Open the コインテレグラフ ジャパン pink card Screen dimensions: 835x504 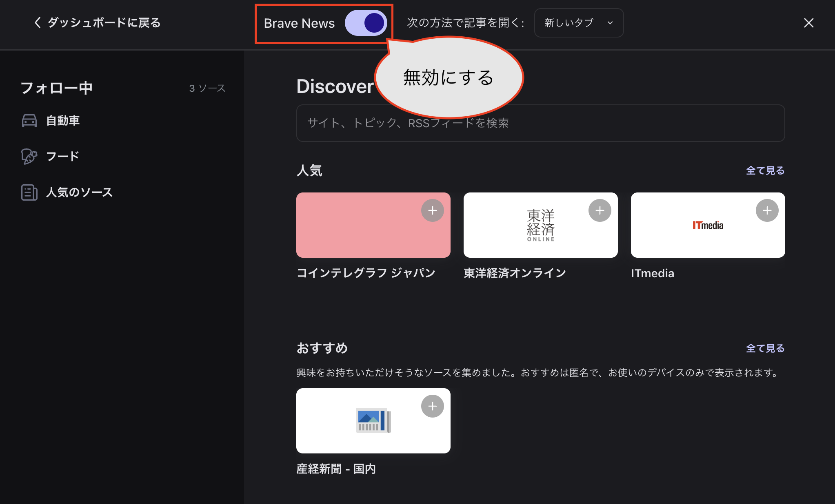pos(373,225)
